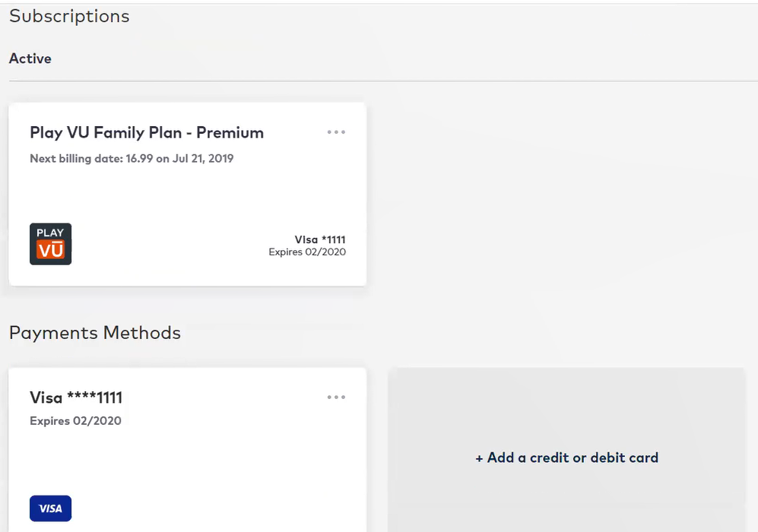Click the plus sign before Add a credit
This screenshot has height=532, width=758.
coord(479,458)
